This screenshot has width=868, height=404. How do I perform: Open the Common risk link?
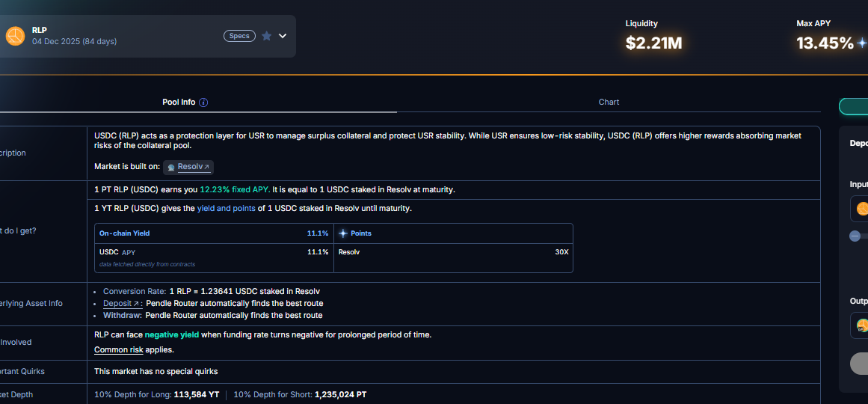(118, 349)
